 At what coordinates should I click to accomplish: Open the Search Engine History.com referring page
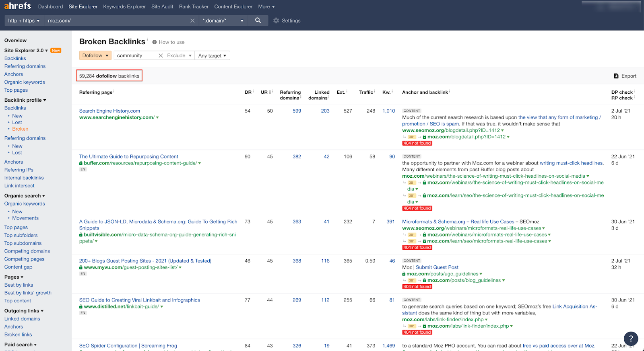click(109, 111)
